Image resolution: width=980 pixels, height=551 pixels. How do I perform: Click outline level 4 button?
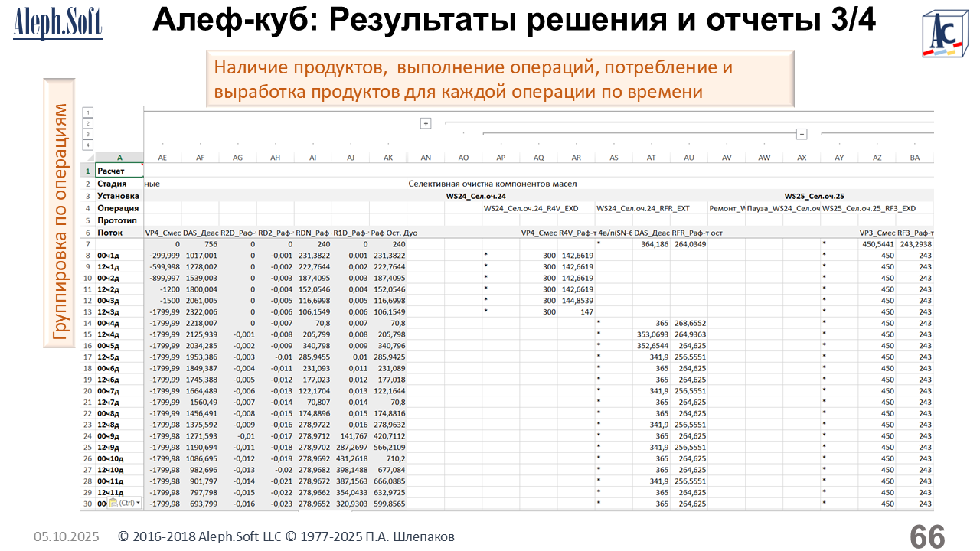88,145
